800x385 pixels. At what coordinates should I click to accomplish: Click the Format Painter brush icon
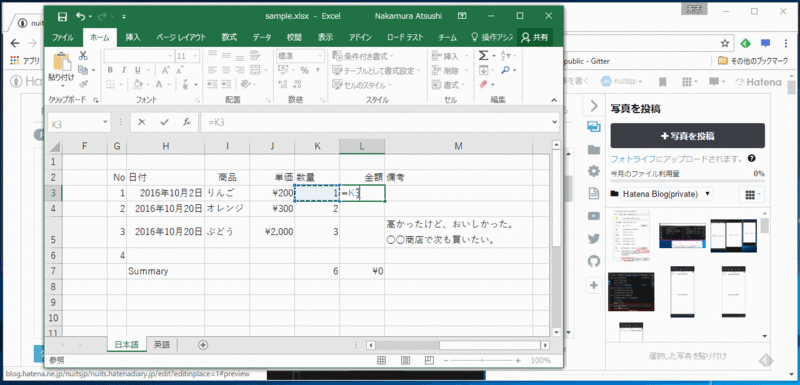coord(83,84)
